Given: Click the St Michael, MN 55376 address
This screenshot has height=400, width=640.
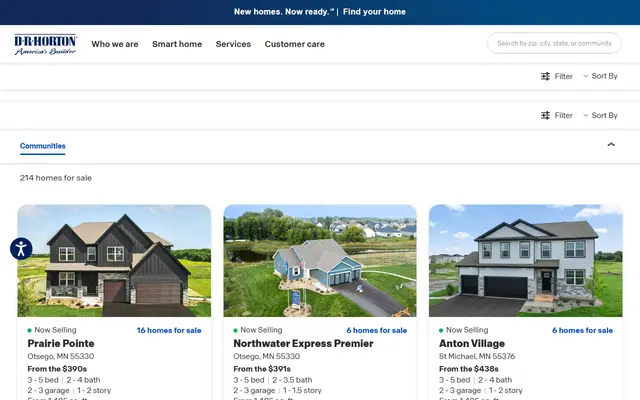Looking at the screenshot, I should (477, 356).
